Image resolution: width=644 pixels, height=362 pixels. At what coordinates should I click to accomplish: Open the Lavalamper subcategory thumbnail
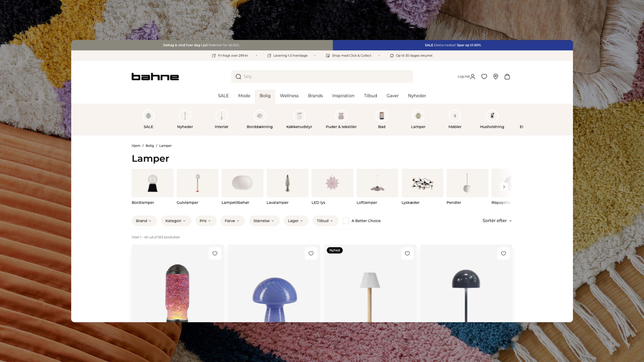click(287, 183)
